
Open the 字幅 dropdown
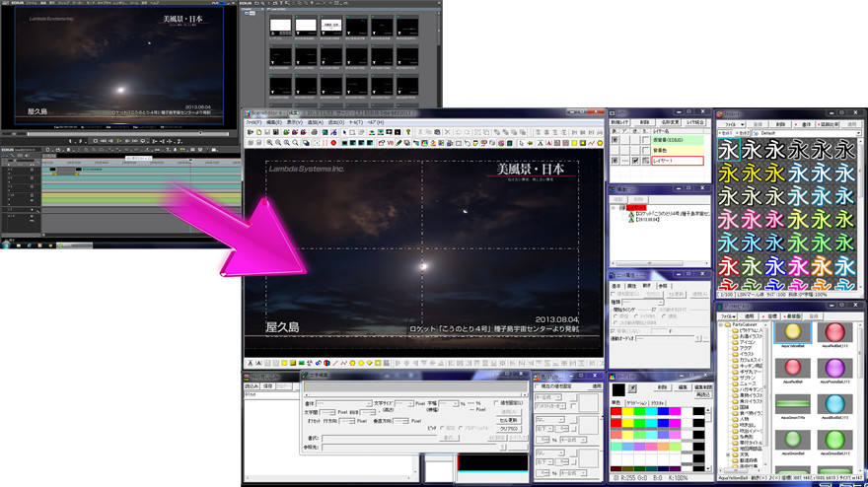click(449, 403)
